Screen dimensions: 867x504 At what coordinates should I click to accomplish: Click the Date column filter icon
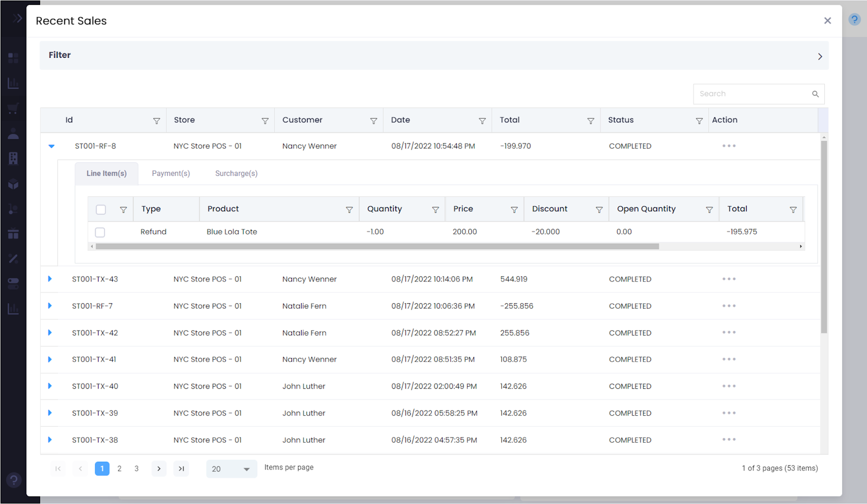pyautogui.click(x=482, y=121)
